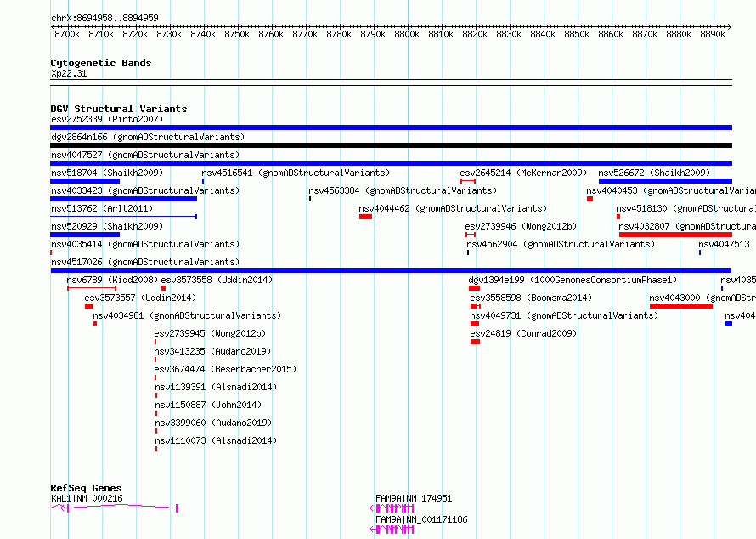Click the 8890k ruler tick label
The width and height of the screenshot is (756, 539).
click(x=713, y=34)
